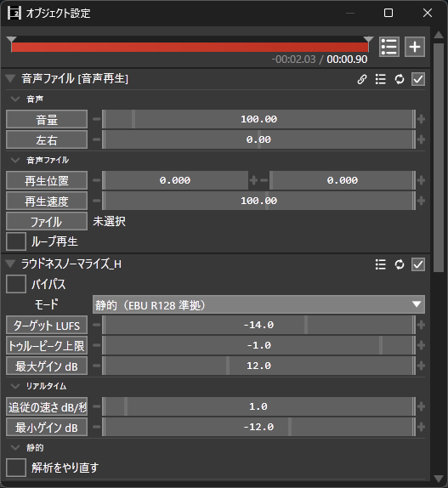Click the reset arrows icon in 音声ファイル header
This screenshot has height=488, width=448.
400,79
